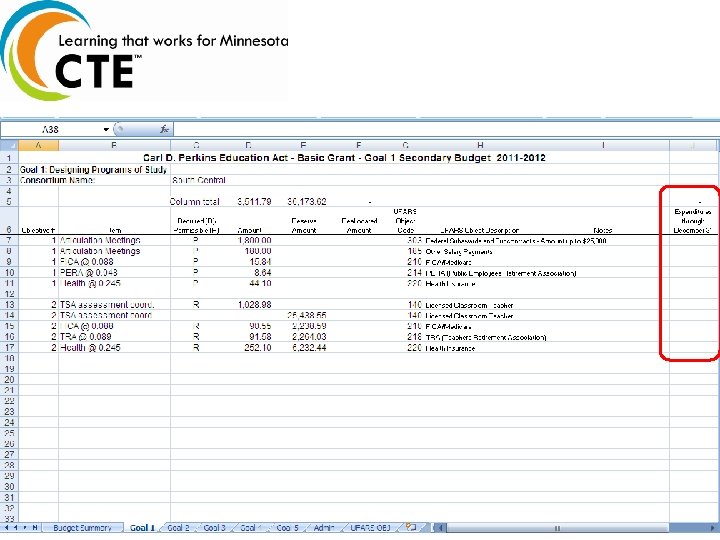Go to last sheet with tab navigation arrow
This screenshot has height=540, width=720.
coord(34,528)
